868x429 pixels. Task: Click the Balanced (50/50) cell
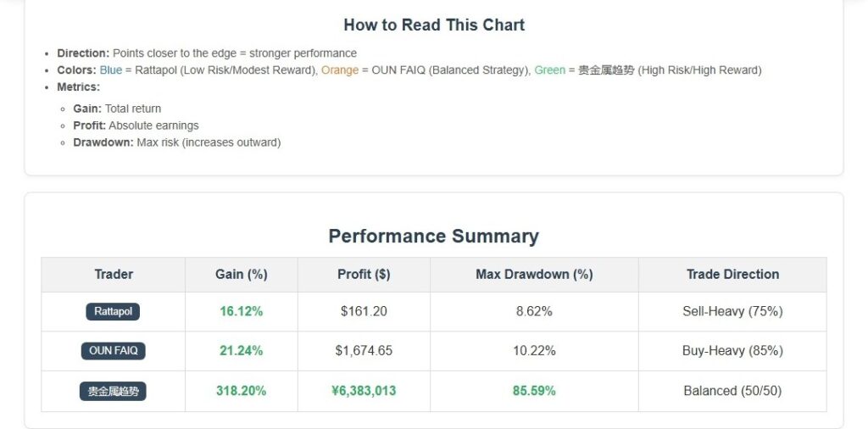(732, 391)
